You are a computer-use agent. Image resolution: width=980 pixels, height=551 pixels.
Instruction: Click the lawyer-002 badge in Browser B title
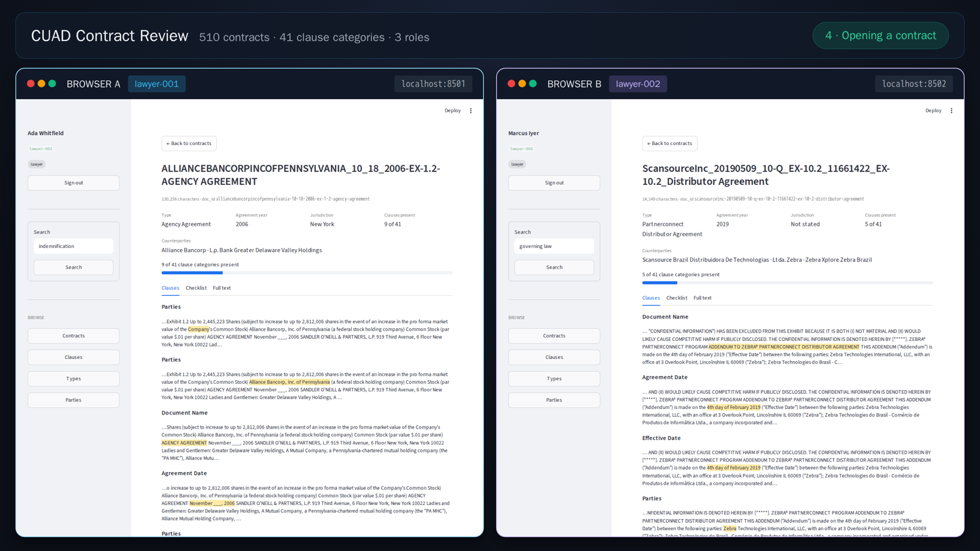click(638, 84)
